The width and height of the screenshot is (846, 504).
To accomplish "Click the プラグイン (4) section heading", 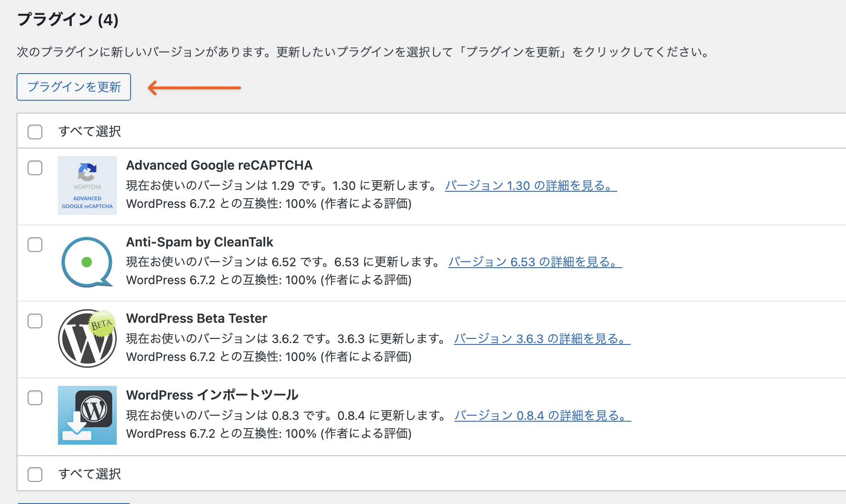I will (x=68, y=20).
